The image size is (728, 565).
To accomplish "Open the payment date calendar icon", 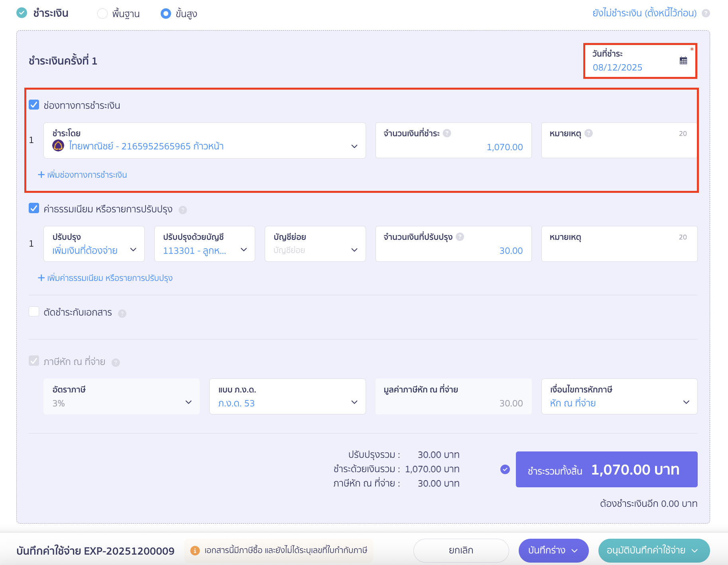I will point(683,61).
